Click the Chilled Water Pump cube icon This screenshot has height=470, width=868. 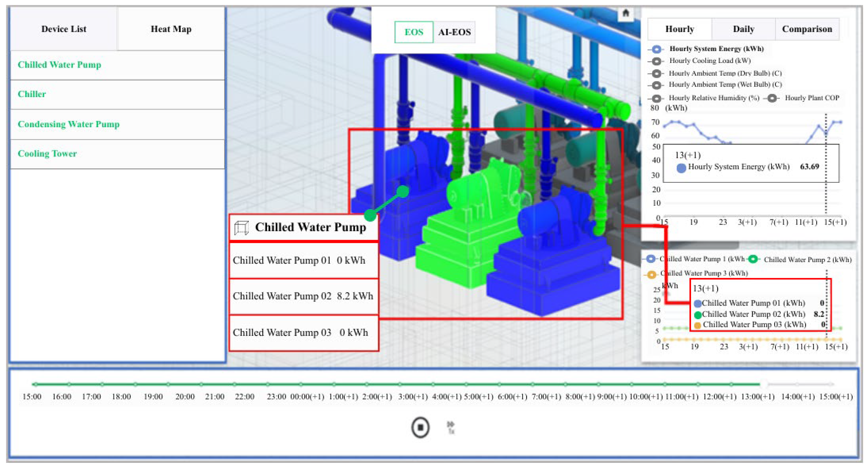(x=241, y=228)
